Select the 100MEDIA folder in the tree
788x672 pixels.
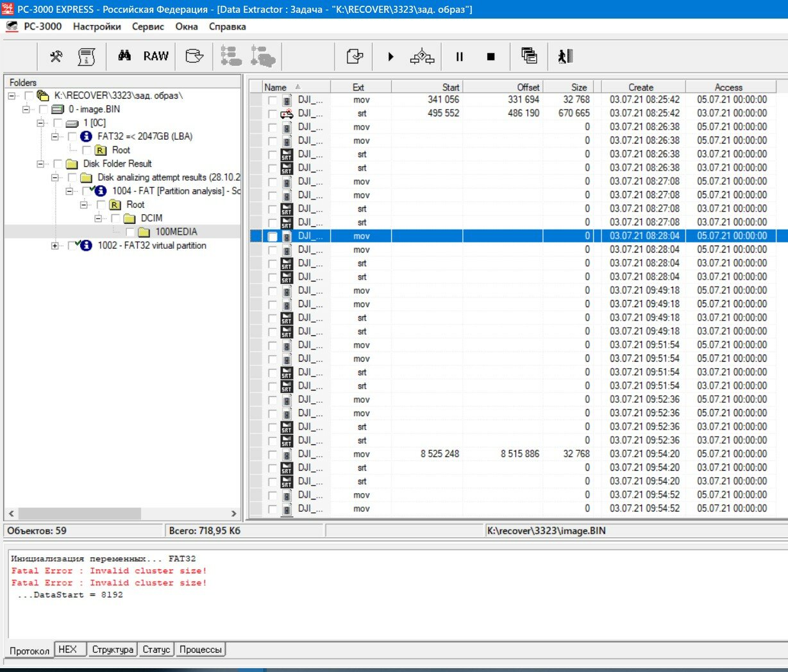pos(176,232)
